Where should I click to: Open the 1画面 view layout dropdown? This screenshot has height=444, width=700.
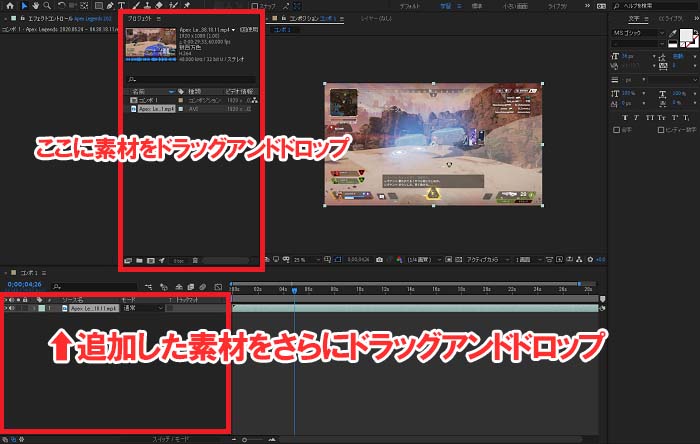coord(528,260)
